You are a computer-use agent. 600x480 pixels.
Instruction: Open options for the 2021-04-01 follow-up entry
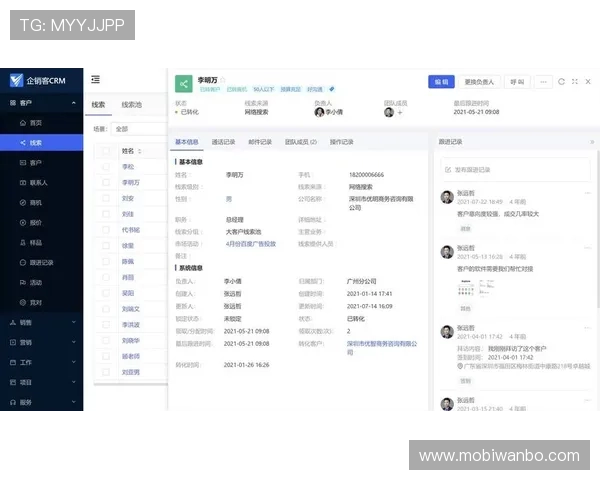[x=588, y=328]
